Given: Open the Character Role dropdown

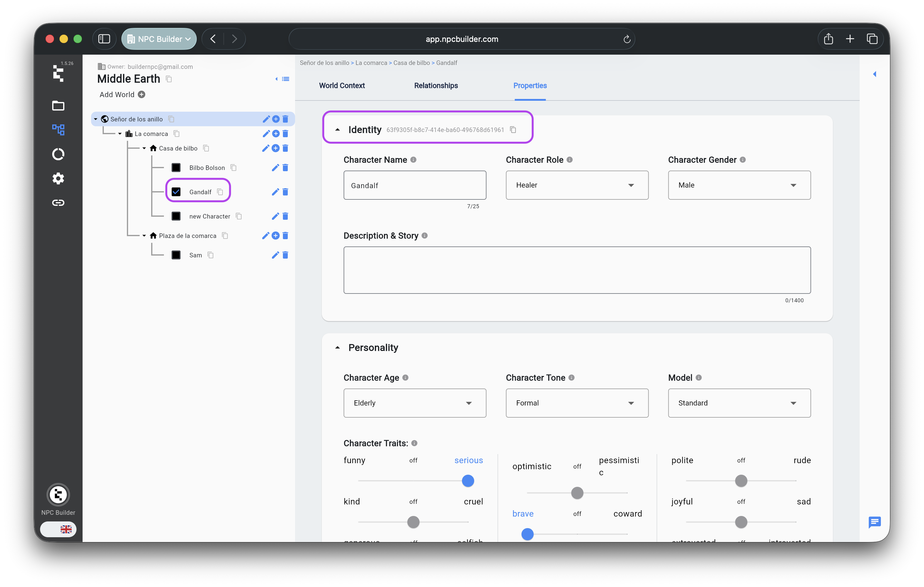Looking at the screenshot, I should coord(577,185).
